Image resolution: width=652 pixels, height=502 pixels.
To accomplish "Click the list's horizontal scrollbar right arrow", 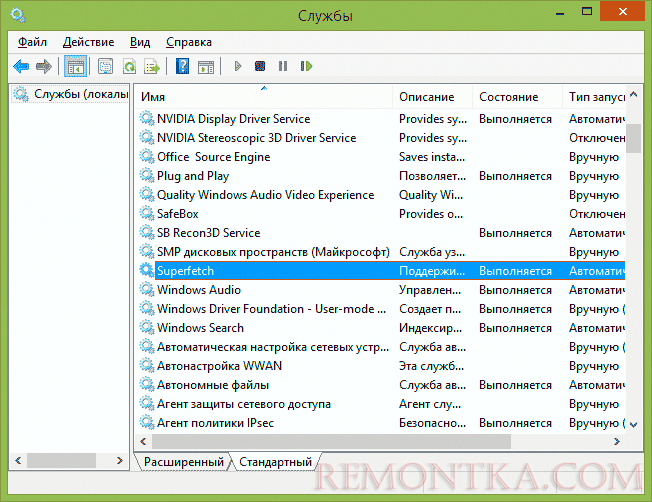I will pyautogui.click(x=617, y=441).
